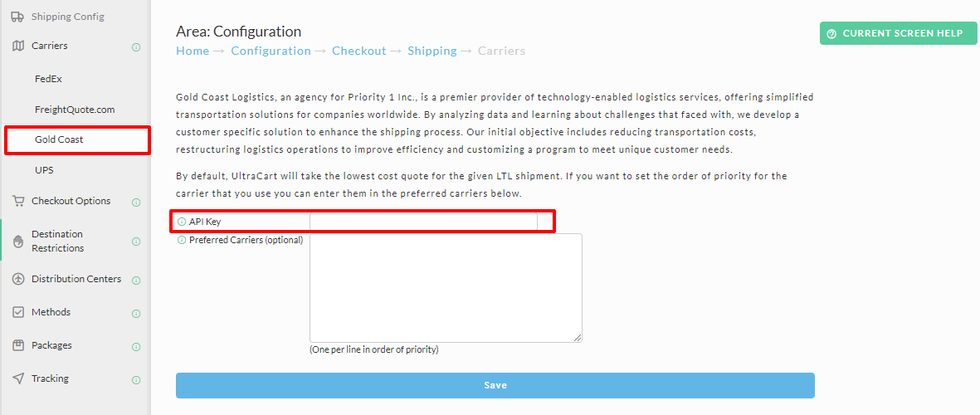Image resolution: width=980 pixels, height=415 pixels.
Task: Click the Packages box icon
Action: 18,345
